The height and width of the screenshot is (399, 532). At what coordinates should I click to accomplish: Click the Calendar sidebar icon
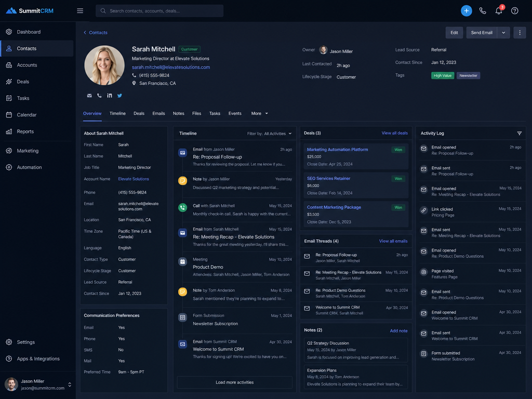[9, 115]
